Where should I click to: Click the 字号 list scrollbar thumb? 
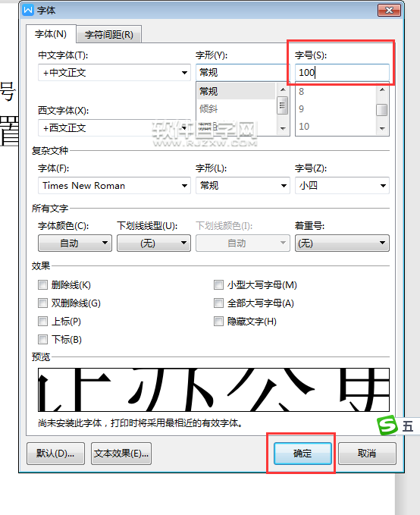point(382,110)
